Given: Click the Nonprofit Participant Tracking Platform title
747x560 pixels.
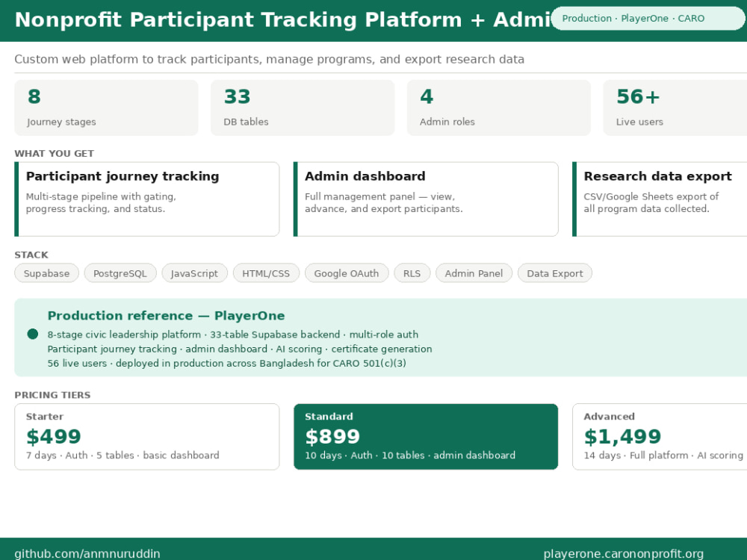Looking at the screenshot, I should pyautogui.click(x=282, y=20).
